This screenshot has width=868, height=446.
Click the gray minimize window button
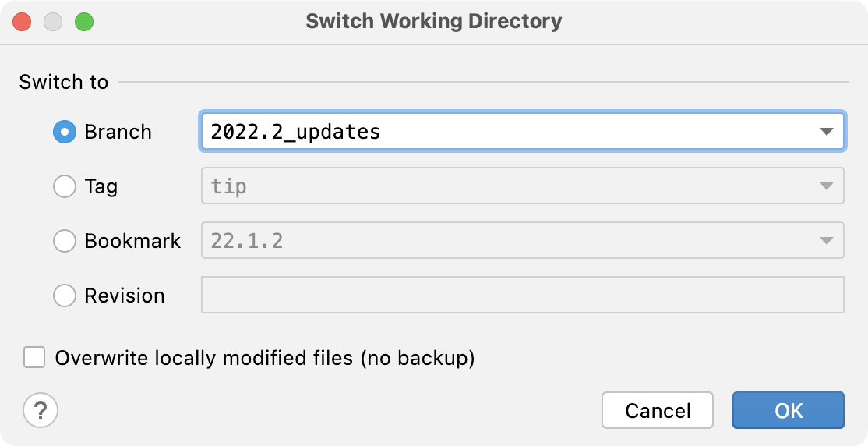point(53,21)
